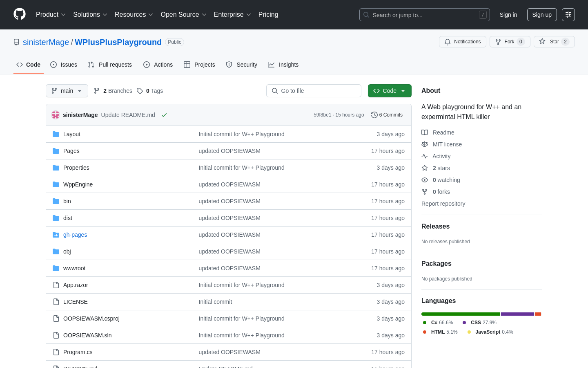
Task: Open the Properties folder
Action: [x=76, y=168]
